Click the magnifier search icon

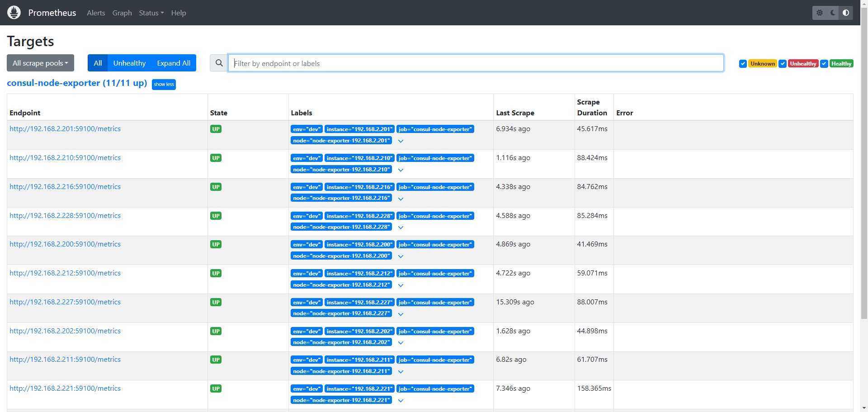pyautogui.click(x=219, y=63)
